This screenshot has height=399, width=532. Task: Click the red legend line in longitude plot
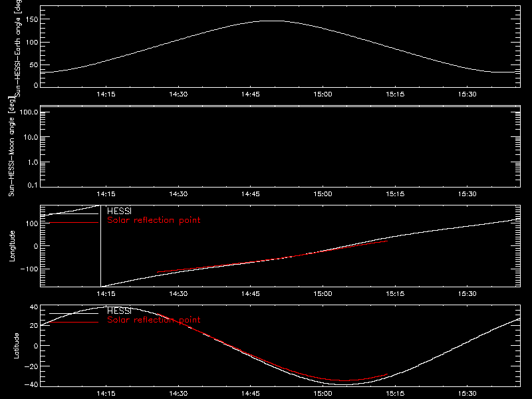coord(74,223)
